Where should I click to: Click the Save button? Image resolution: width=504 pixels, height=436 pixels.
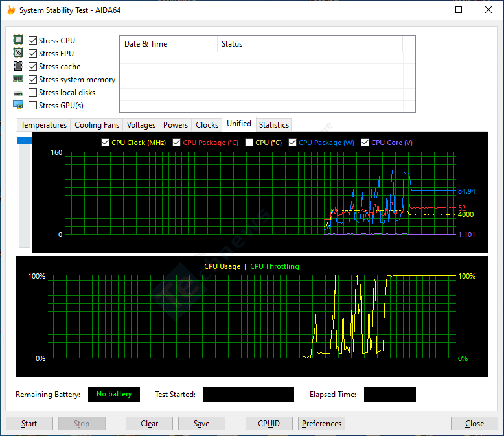pyautogui.click(x=201, y=424)
